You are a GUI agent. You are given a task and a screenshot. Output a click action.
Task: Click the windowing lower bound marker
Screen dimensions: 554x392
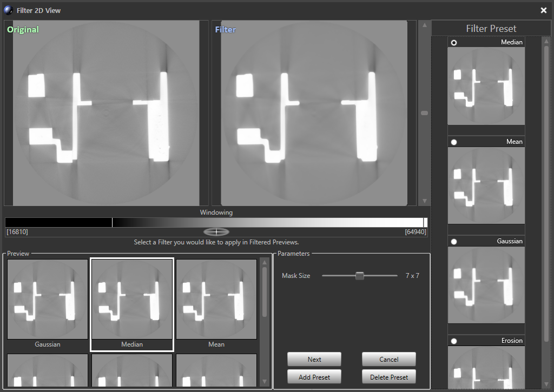click(x=112, y=222)
